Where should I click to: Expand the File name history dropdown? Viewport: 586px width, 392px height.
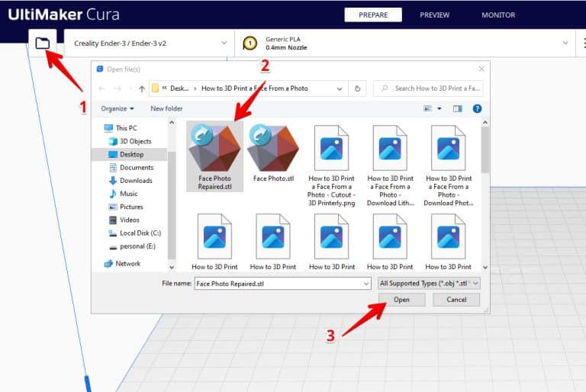coord(365,283)
